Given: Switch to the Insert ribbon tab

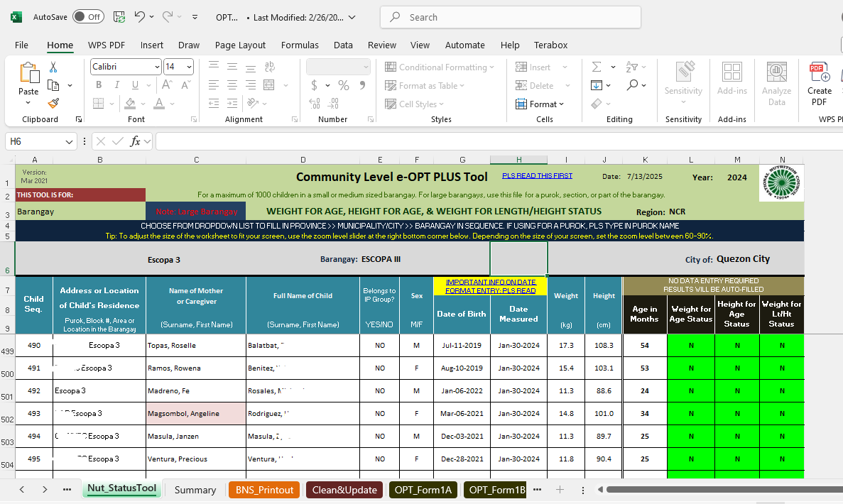Looking at the screenshot, I should [x=151, y=45].
